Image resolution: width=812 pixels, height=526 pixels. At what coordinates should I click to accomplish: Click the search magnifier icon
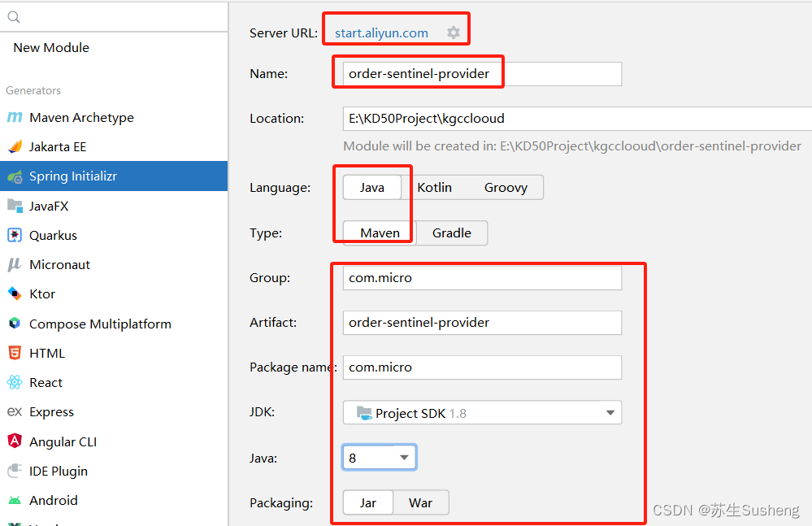[14, 17]
